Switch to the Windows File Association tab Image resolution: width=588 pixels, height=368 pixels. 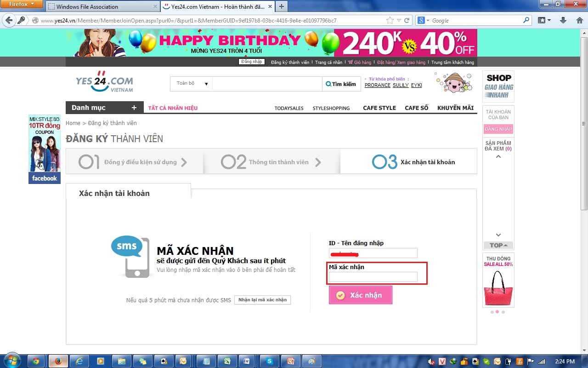tap(102, 6)
